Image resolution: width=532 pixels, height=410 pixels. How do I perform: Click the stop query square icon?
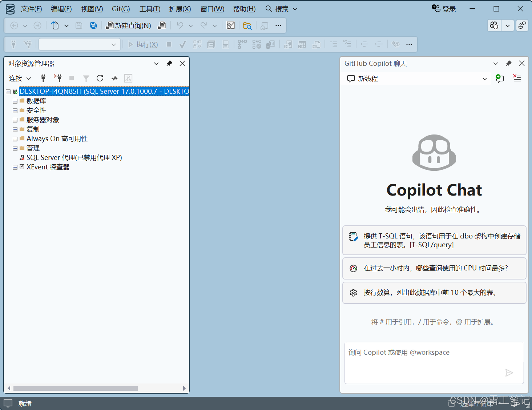(x=169, y=44)
